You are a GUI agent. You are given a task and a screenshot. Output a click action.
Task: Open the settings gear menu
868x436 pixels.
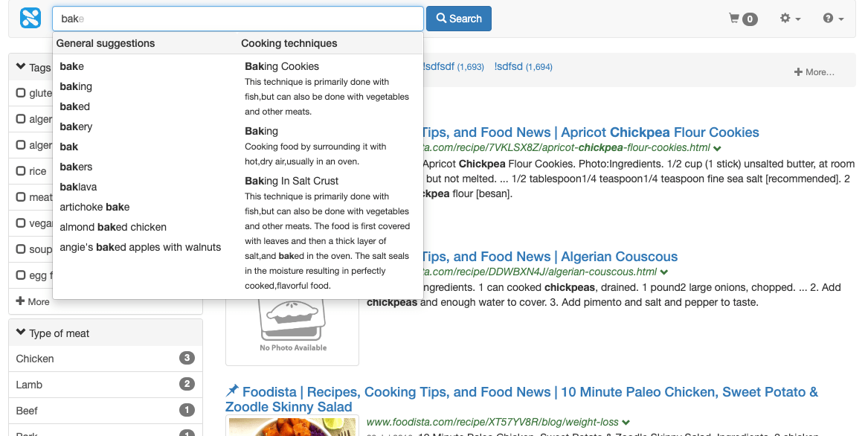click(789, 19)
